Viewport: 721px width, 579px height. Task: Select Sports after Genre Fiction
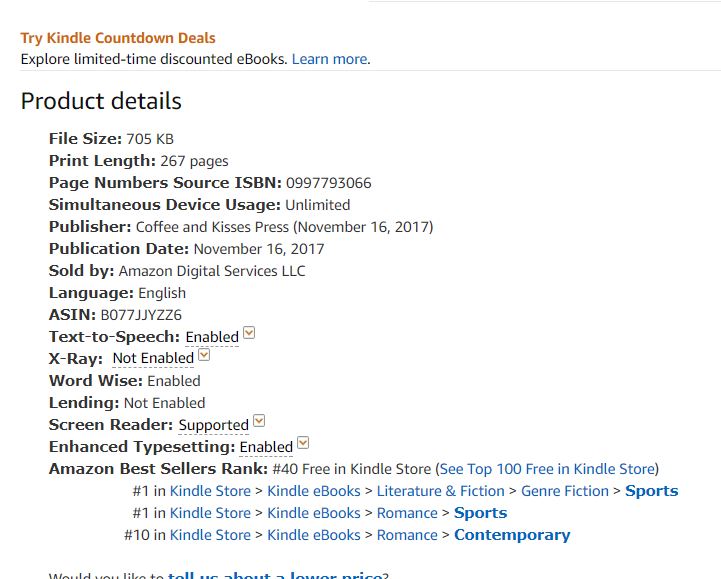tap(651, 491)
